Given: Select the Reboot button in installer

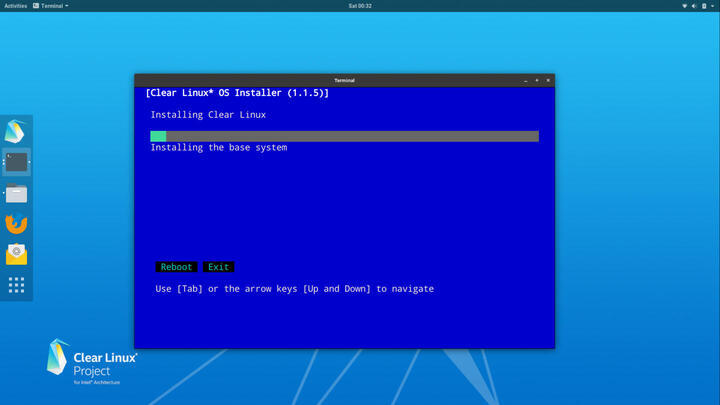Looking at the screenshot, I should [x=176, y=267].
